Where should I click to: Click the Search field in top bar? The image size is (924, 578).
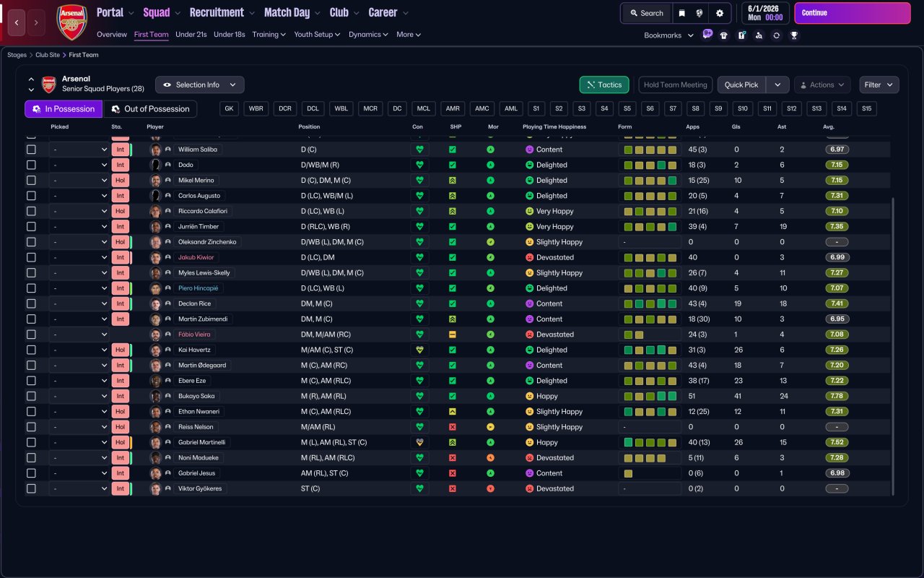(x=646, y=13)
